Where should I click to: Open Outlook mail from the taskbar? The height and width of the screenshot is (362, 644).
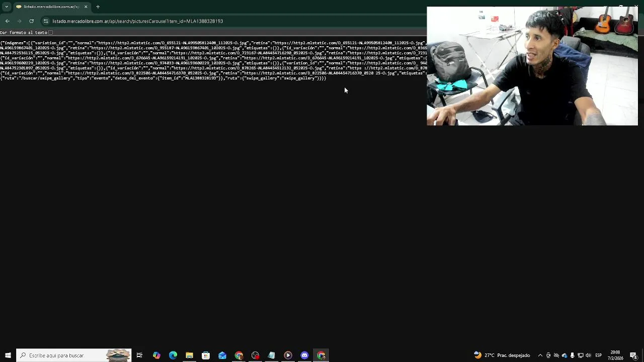coord(222,355)
